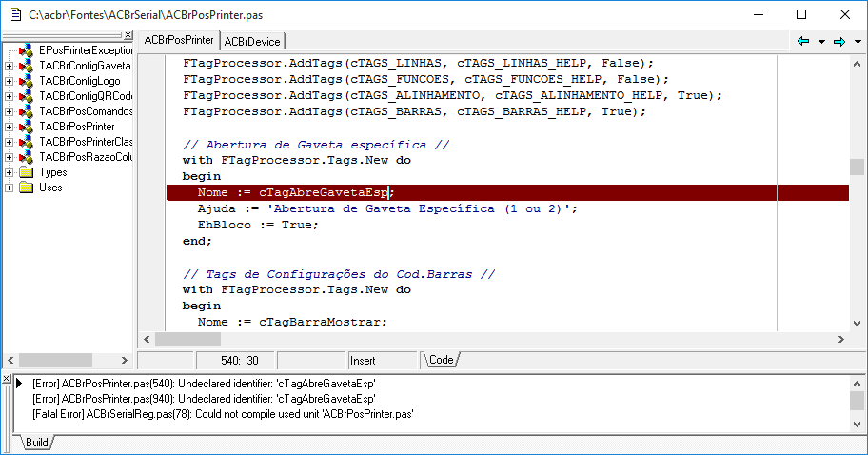This screenshot has width=868, height=455.
Task: Minimize the editor window
Action: [x=759, y=14]
